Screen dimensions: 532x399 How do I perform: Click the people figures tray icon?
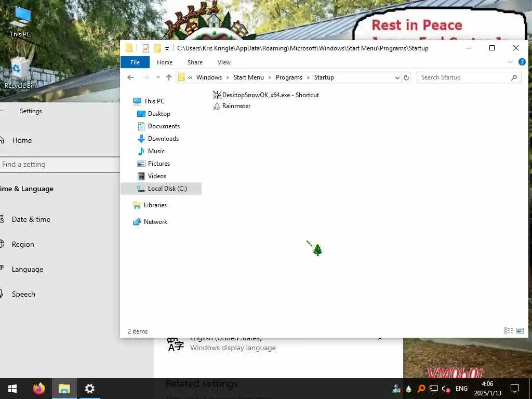coord(396,389)
